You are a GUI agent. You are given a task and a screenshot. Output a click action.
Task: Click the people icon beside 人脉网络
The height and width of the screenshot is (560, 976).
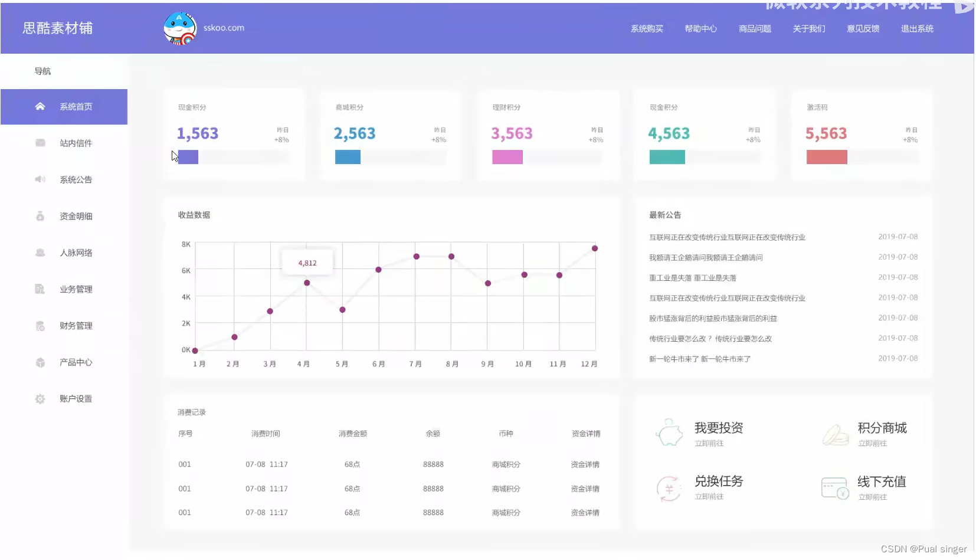coord(40,253)
